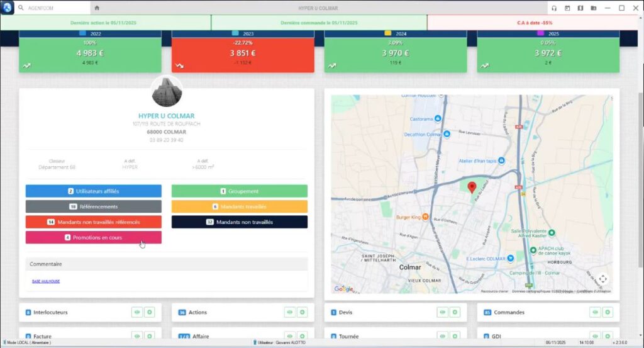
Task: Open the calendar icon in the title bar
Action: point(567,8)
